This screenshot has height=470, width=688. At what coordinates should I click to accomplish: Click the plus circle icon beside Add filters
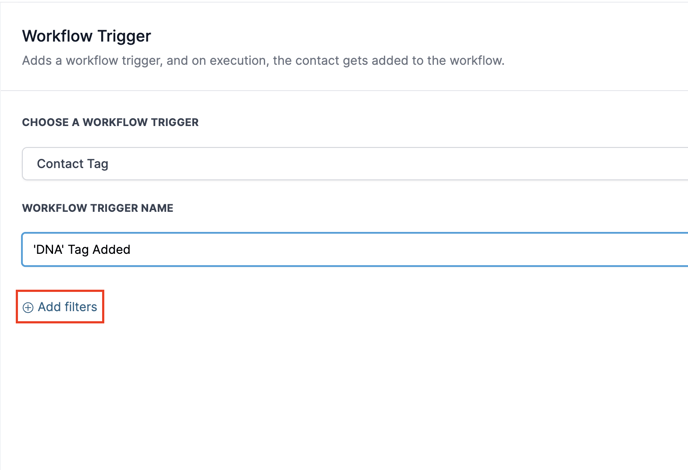[x=28, y=308]
